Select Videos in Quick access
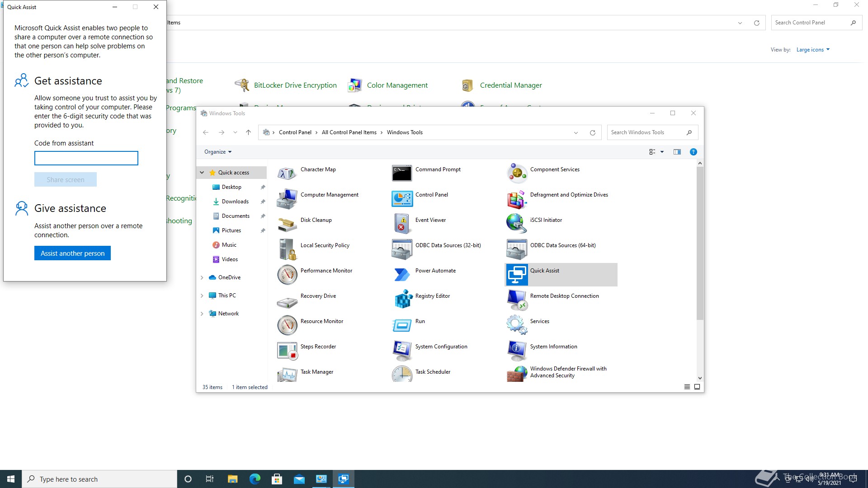Screen dimensions: 868x488 click(230, 259)
